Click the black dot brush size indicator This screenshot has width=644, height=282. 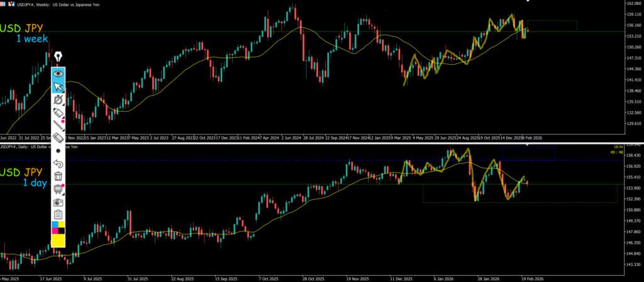58,151
